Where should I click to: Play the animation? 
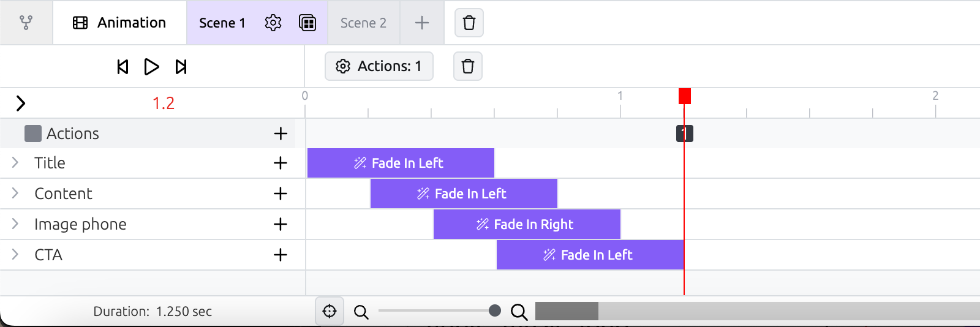151,67
